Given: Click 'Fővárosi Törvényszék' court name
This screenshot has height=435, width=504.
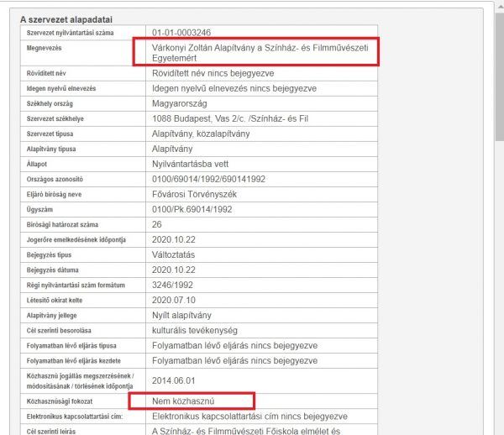Looking at the screenshot, I should click(194, 194).
